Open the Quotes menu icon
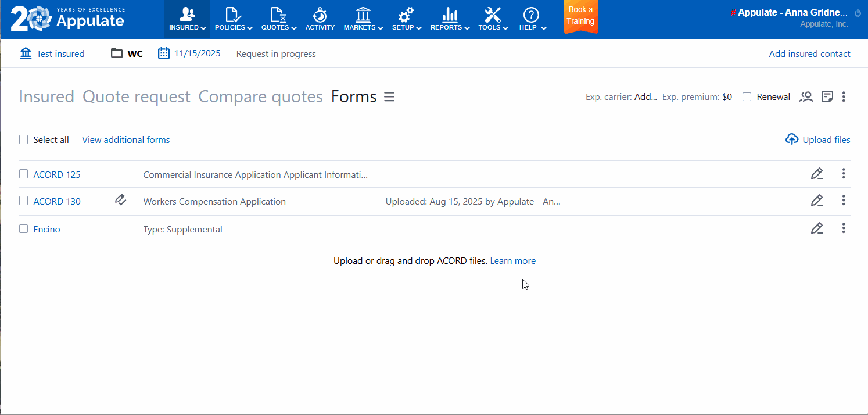 [279, 14]
